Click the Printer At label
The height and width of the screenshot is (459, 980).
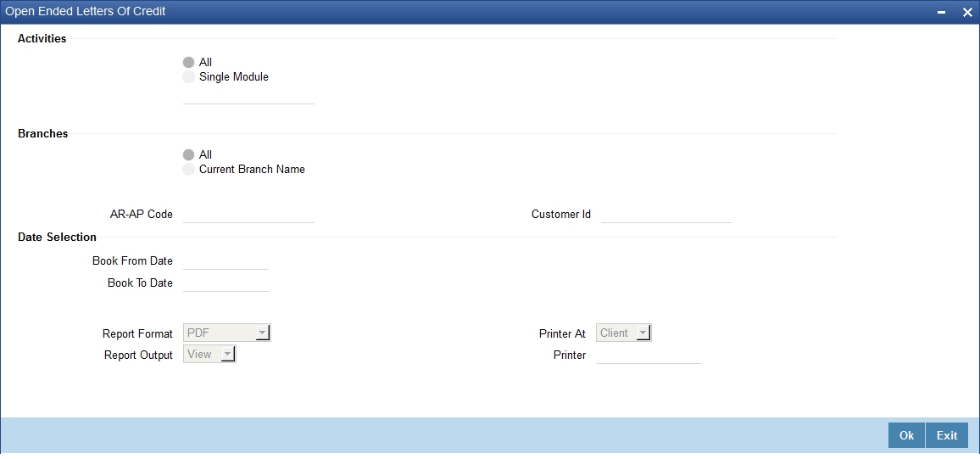pos(563,334)
